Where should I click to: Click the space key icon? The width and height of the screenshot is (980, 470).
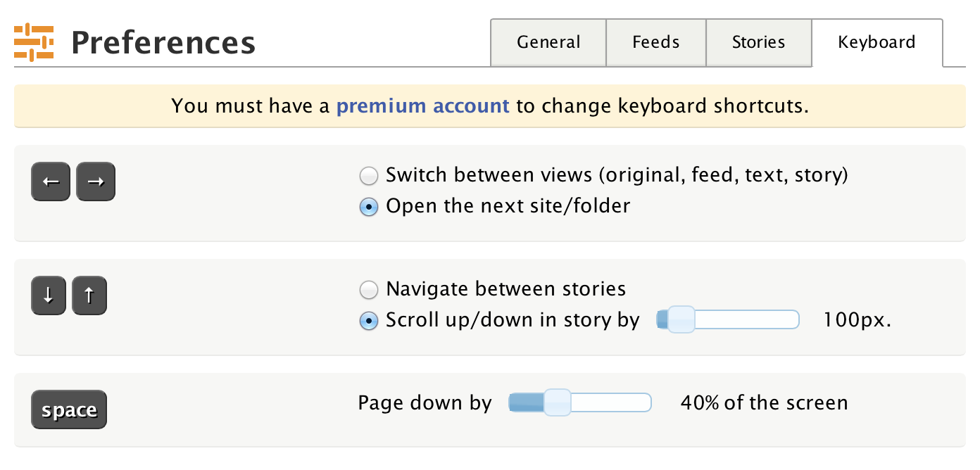[68, 409]
